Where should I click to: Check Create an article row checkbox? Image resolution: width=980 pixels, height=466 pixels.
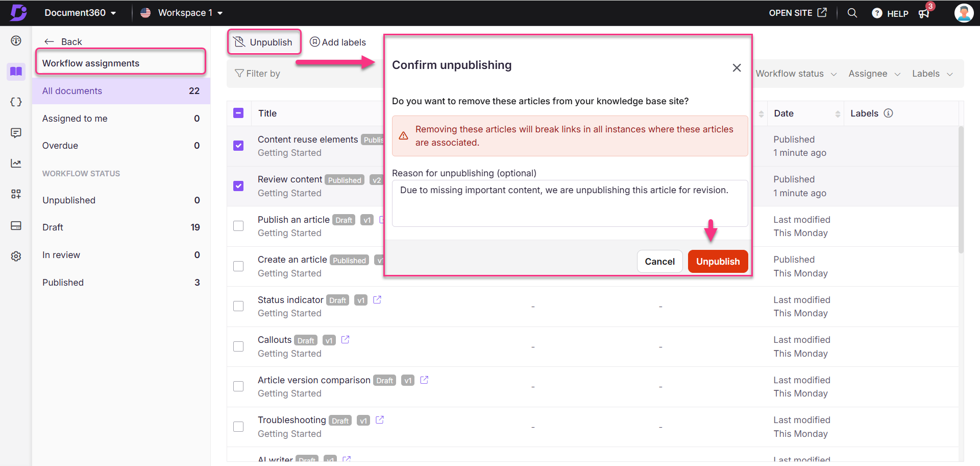tap(238, 266)
